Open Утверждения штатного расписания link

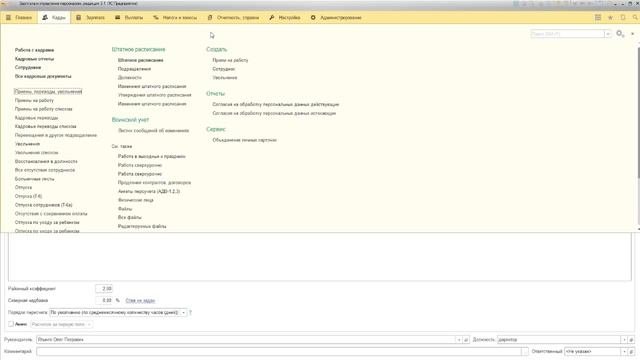(154, 95)
